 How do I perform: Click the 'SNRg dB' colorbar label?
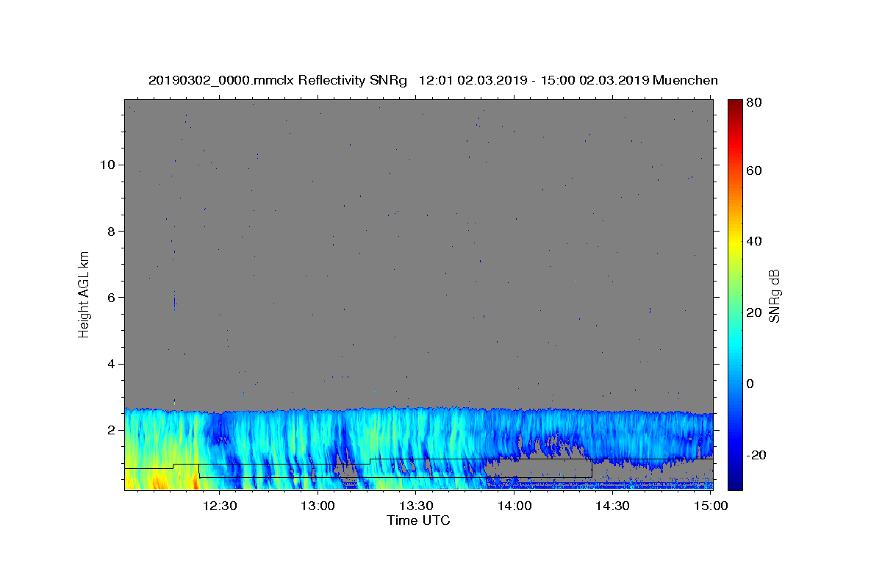click(x=774, y=295)
